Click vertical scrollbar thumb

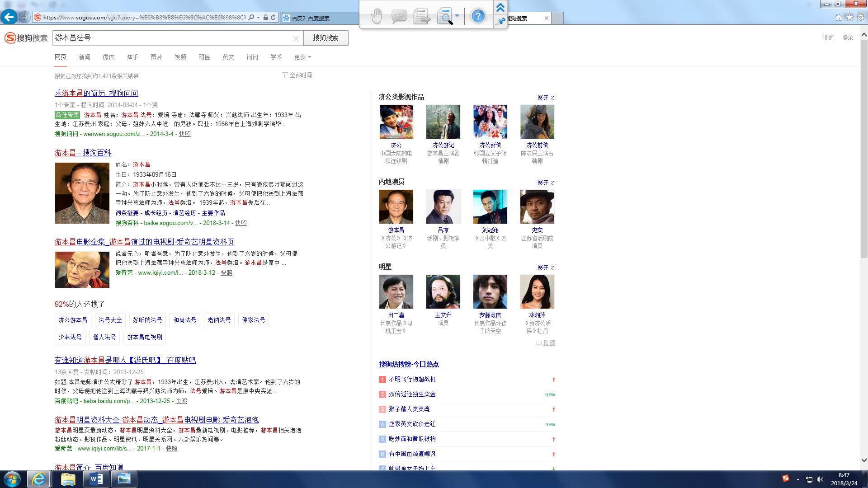click(864, 149)
